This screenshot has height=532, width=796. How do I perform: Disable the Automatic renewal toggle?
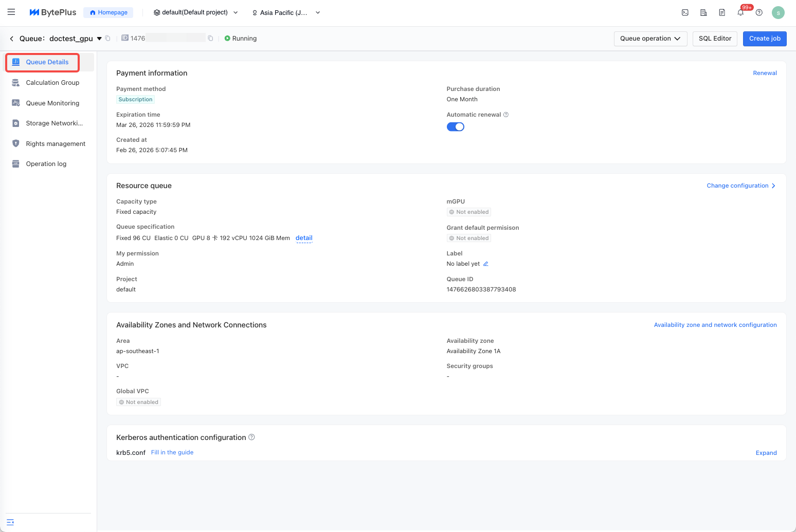pos(455,127)
